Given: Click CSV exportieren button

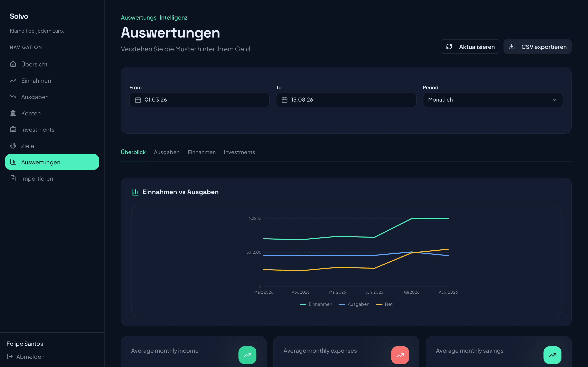Looking at the screenshot, I should [x=537, y=47].
